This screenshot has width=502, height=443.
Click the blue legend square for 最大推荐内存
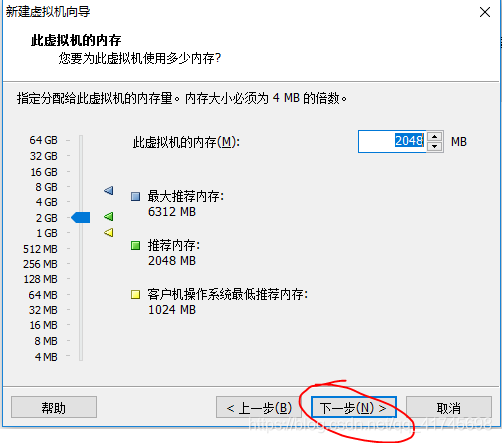point(135,196)
